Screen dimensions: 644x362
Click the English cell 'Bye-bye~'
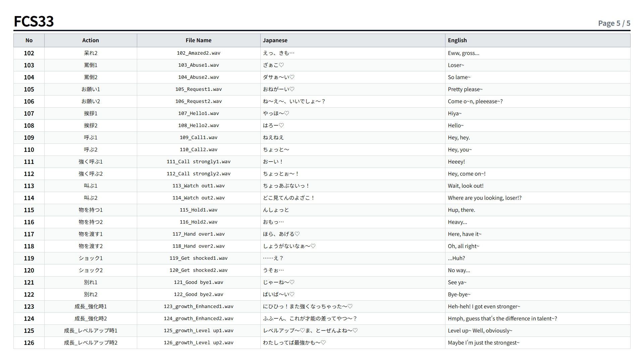(x=538, y=294)
